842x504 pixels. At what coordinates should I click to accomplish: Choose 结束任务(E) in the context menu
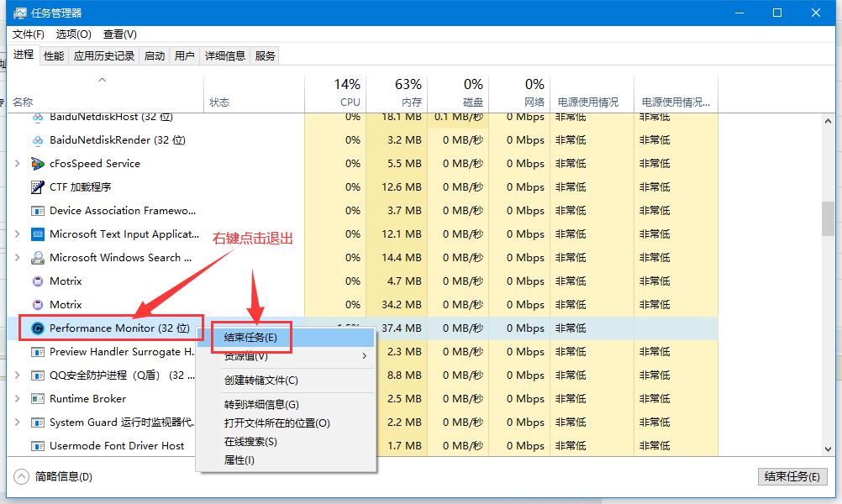point(287,338)
